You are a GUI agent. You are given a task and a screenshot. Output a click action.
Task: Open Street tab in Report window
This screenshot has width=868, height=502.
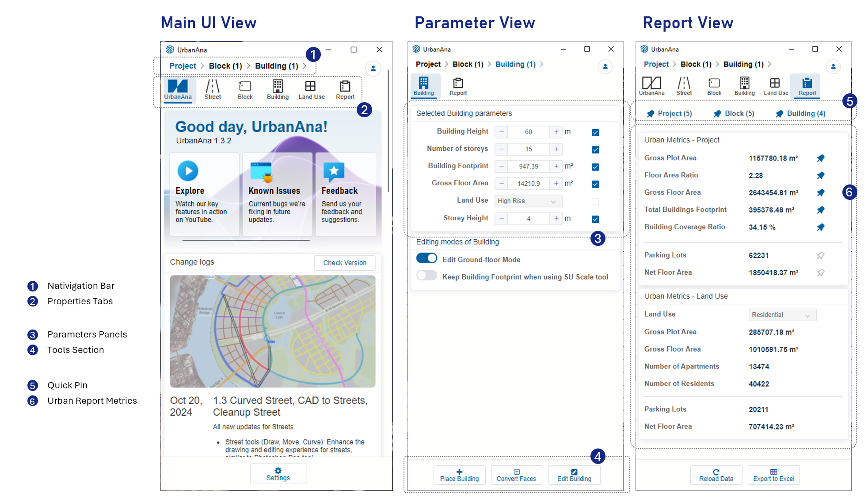click(684, 86)
